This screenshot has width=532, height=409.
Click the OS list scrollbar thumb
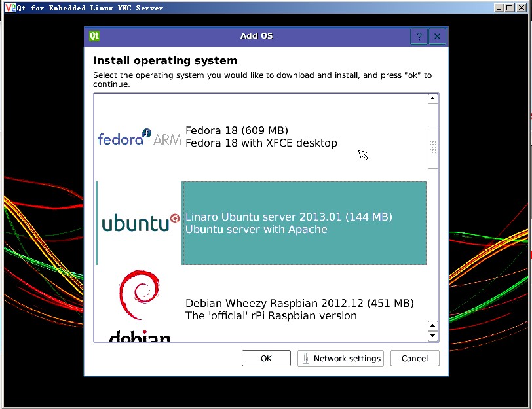tap(433, 147)
